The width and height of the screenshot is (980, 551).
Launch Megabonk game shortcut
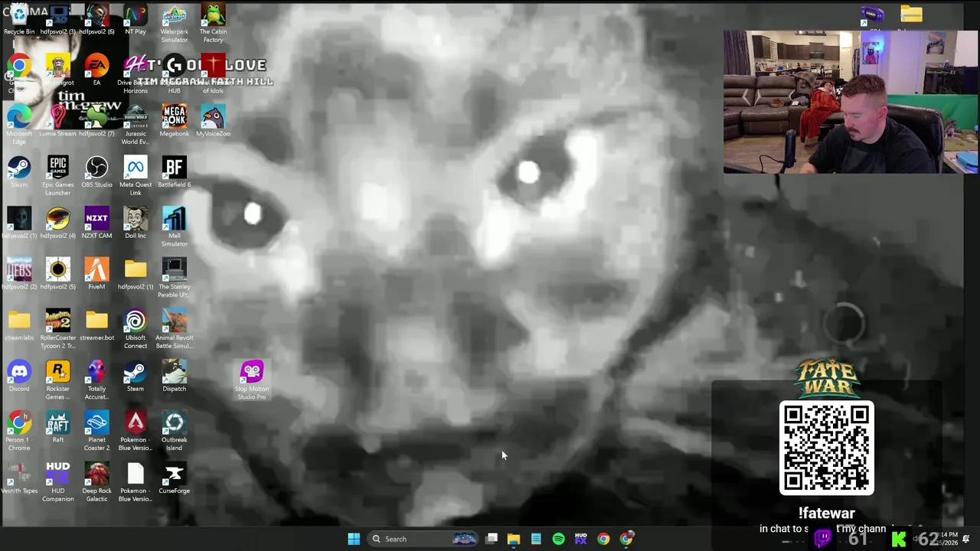coord(175,122)
